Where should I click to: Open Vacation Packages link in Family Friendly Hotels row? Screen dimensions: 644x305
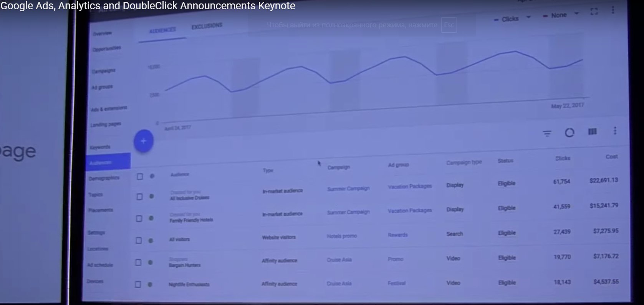410,210
